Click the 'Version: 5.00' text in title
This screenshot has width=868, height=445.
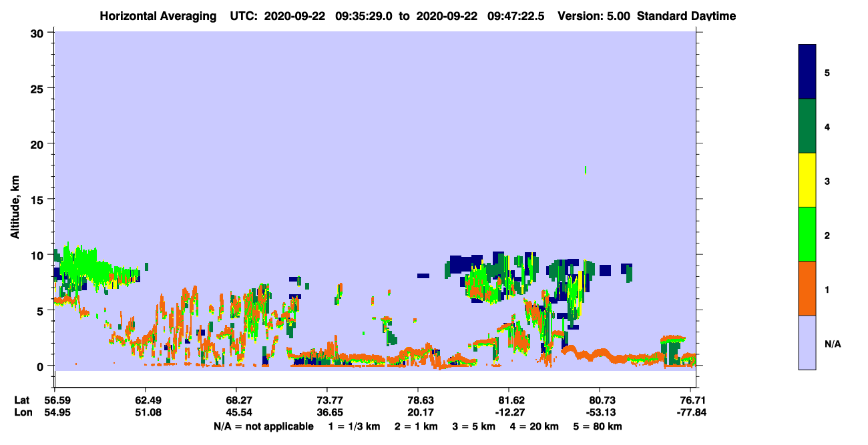point(593,16)
